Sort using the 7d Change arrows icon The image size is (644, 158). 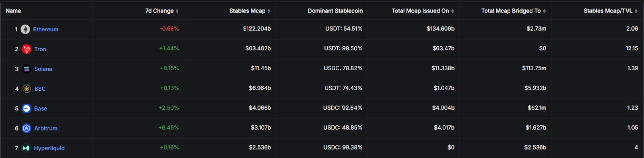[177, 11]
